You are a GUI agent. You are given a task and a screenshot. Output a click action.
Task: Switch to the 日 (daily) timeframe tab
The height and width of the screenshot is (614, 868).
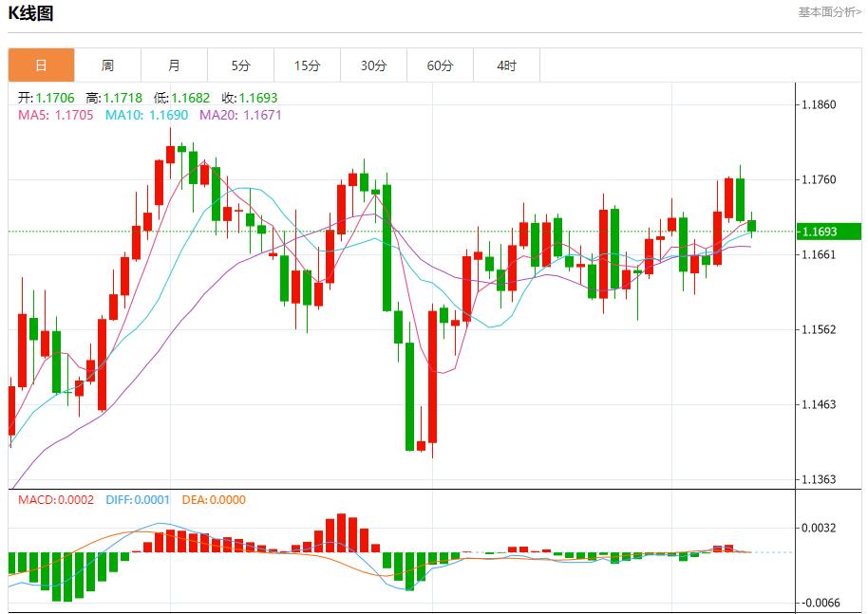40,65
